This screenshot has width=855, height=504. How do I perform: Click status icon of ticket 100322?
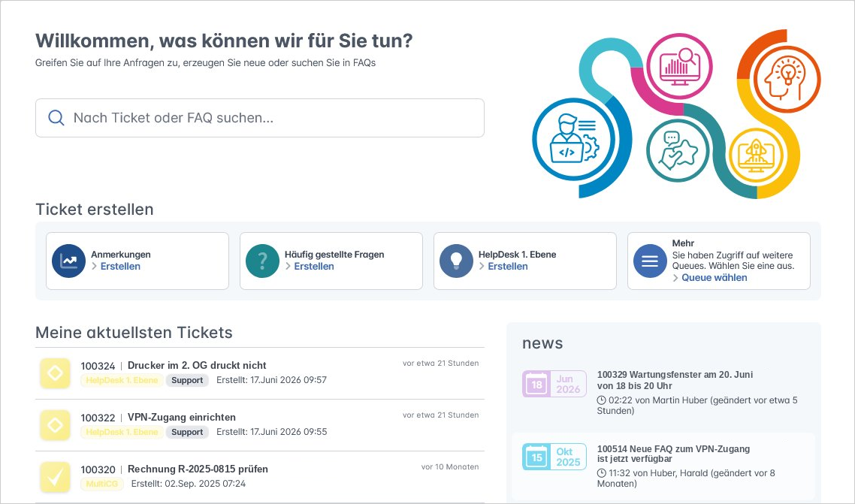point(55,425)
